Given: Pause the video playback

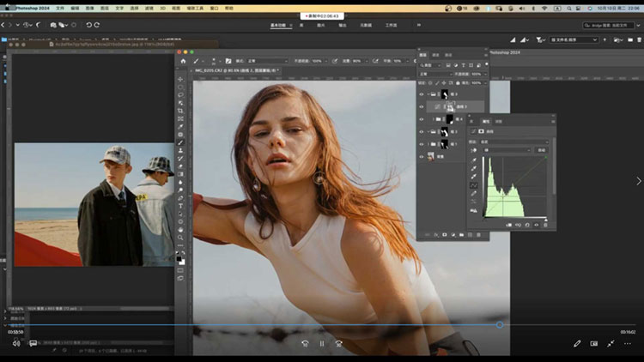Looking at the screenshot, I should coord(322,343).
